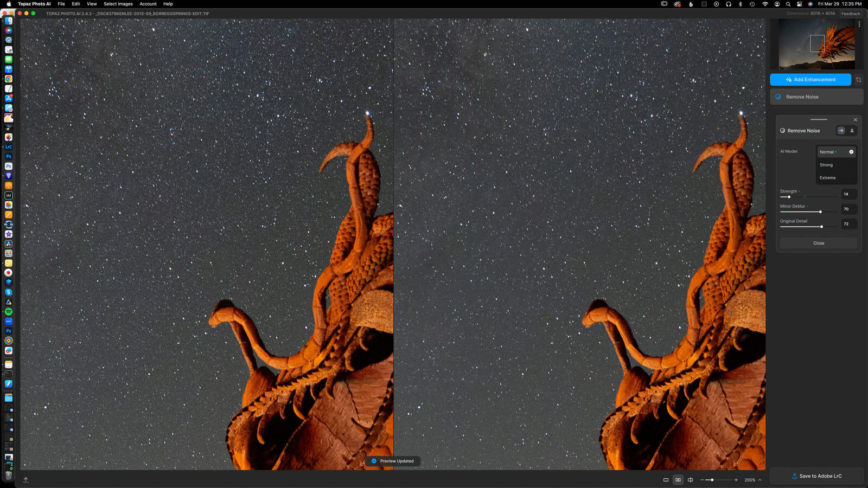Screen dimensions: 868x488
Task: Open the Select Images menu
Action: tap(118, 4)
